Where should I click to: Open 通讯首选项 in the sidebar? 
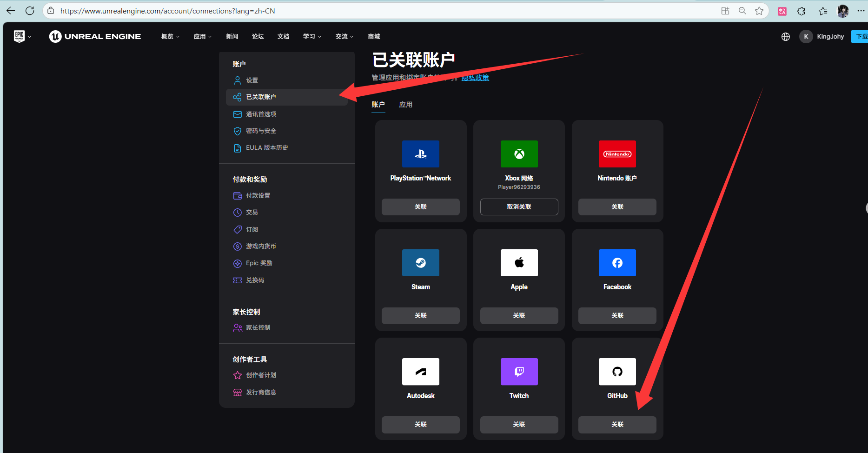coord(287,114)
